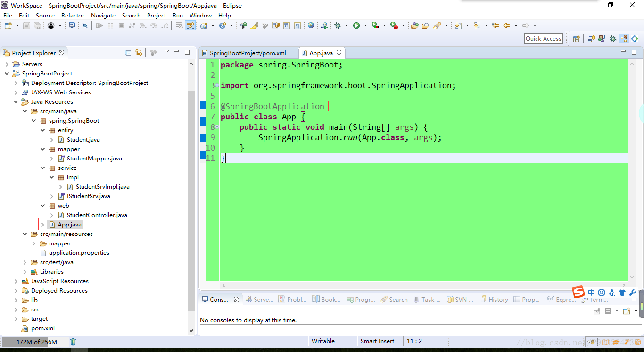Select application.properties file
Viewport: 644px width, 352px height.
tap(79, 252)
